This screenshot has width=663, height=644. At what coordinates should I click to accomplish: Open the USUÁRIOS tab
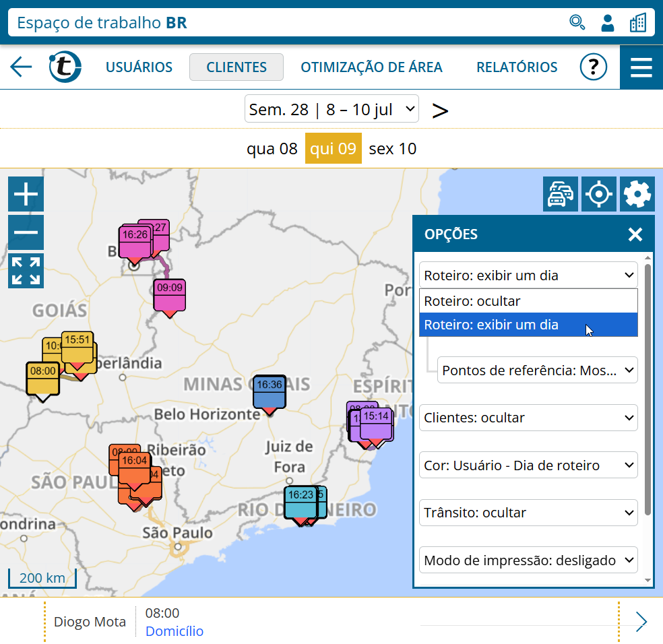[x=139, y=67]
